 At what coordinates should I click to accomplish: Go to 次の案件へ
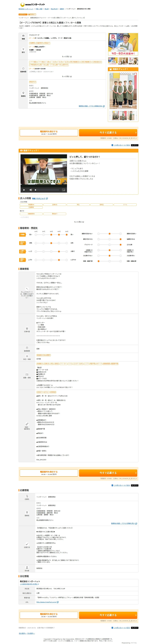(31, 633)
